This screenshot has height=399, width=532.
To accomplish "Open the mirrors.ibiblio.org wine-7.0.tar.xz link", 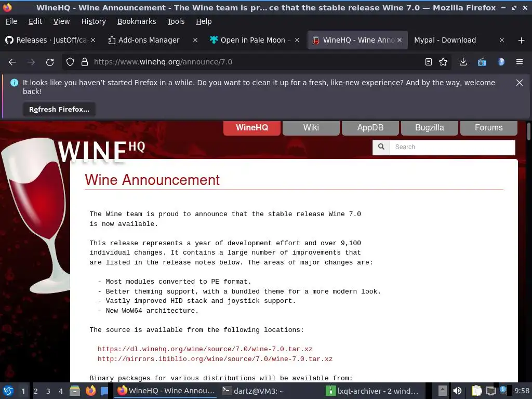I will [x=215, y=359].
